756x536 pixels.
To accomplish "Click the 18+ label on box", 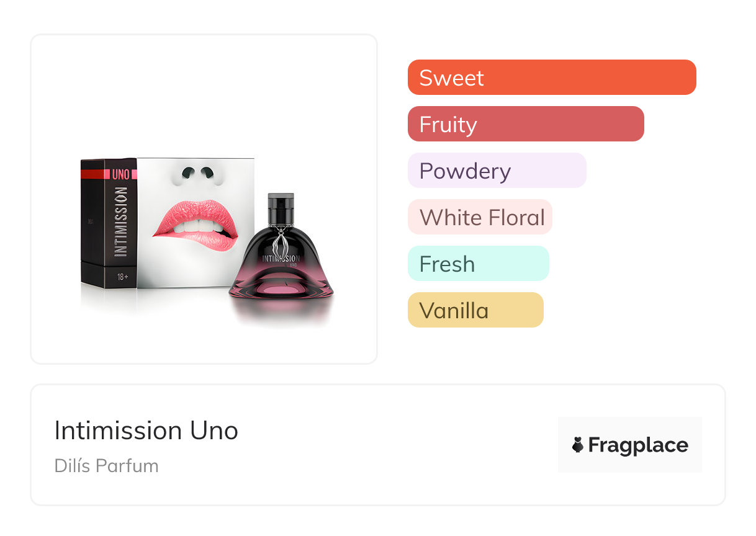I will point(122,277).
